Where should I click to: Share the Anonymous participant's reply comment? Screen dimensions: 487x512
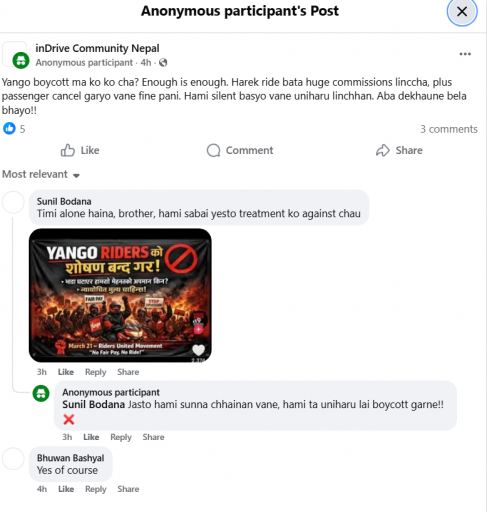pyautogui.click(x=153, y=437)
